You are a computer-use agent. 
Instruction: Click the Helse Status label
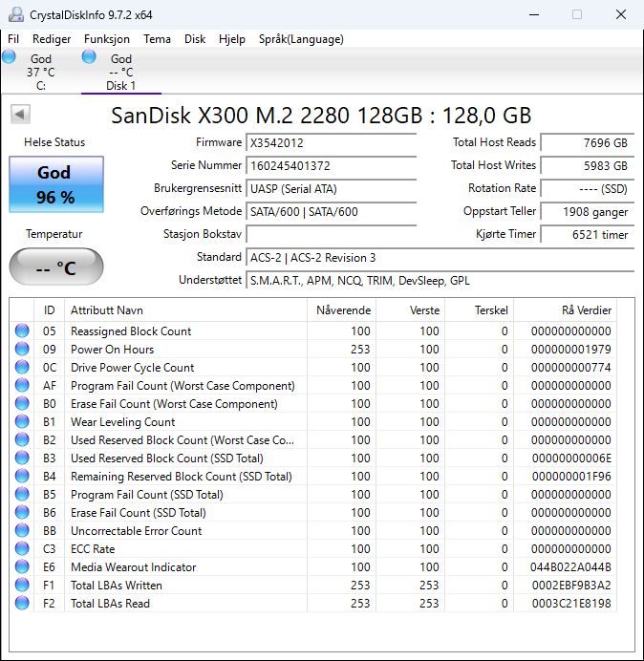[54, 142]
